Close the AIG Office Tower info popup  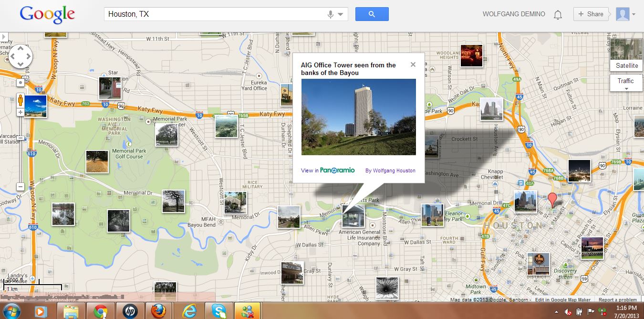coord(413,64)
